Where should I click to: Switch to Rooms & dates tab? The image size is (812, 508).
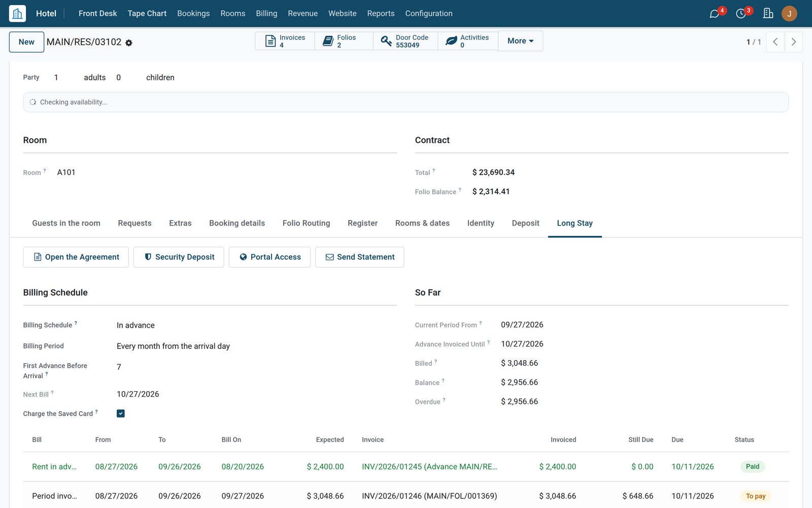click(x=422, y=223)
